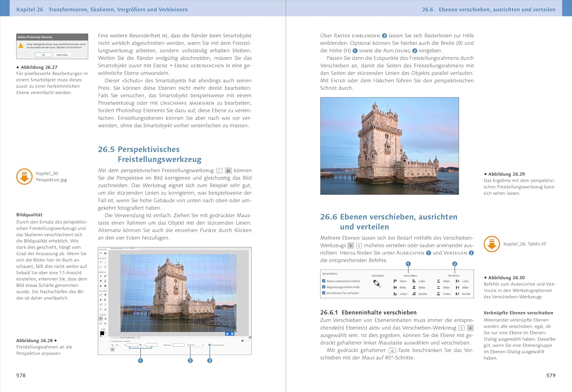Viewport: 572px width, 392px height.
Task: Swap width and height values icon
Action: pyautogui.click(x=140, y=345)
